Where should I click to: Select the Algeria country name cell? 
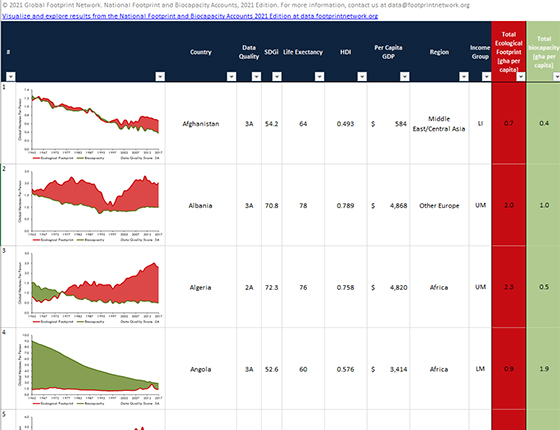200,287
